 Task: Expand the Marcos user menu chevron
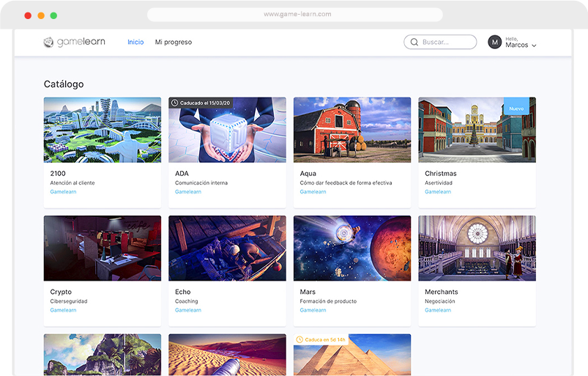[534, 45]
